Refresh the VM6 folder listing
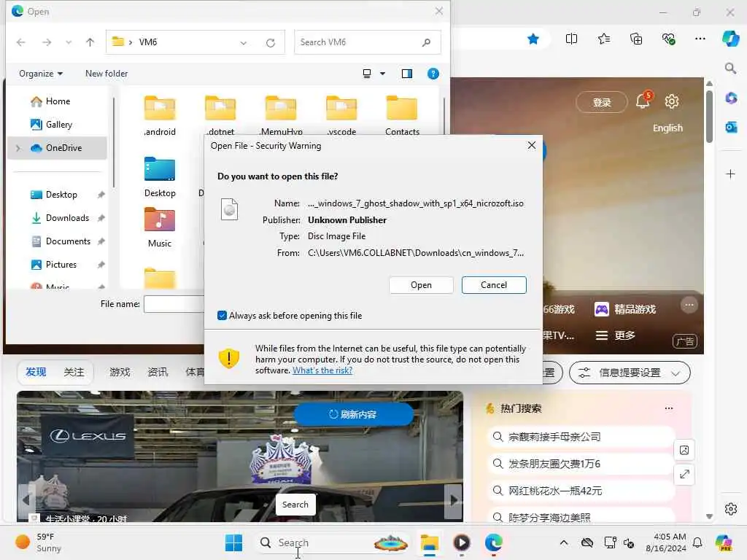The image size is (747, 560). (271, 43)
